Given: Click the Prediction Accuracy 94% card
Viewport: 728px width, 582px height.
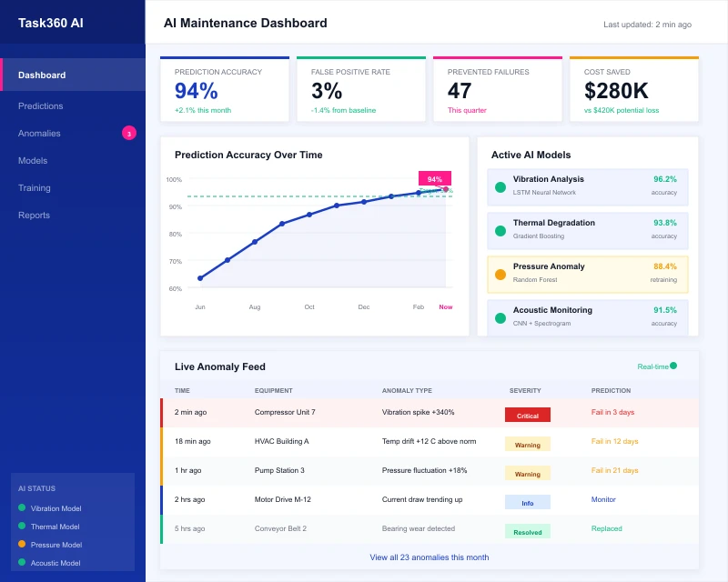Looking at the screenshot, I should (225, 90).
